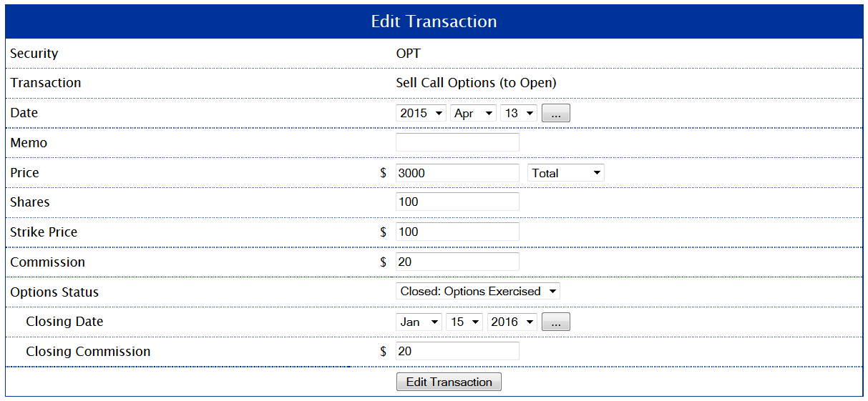Viewport: 868px width, 401px height.
Task: Open the transaction month dropdown showing Apr
Action: coord(473,113)
